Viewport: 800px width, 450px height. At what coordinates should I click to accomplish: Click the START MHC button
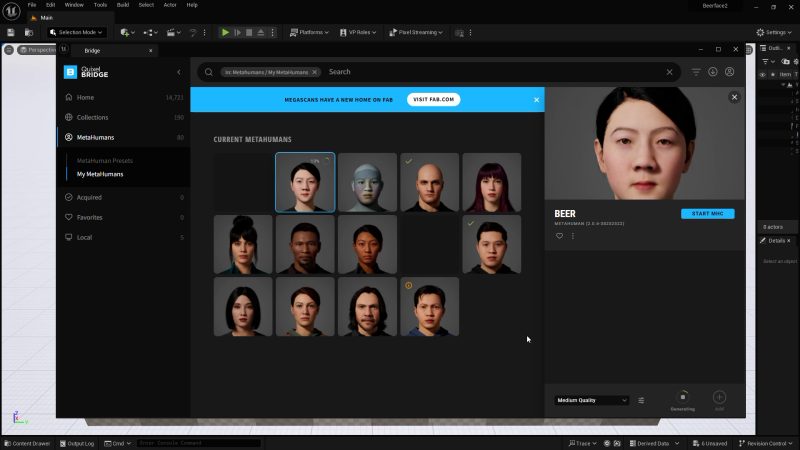(708, 214)
